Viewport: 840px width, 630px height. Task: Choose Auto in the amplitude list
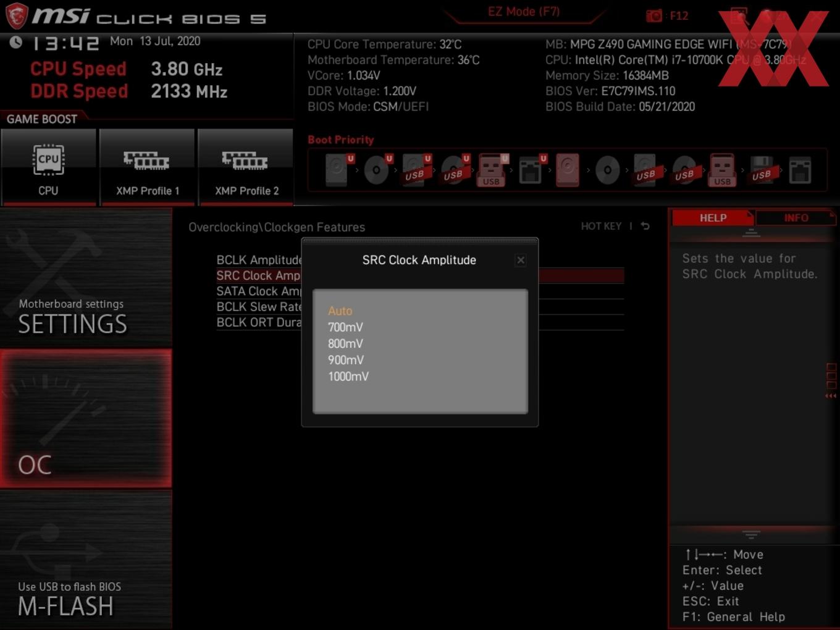pos(340,311)
